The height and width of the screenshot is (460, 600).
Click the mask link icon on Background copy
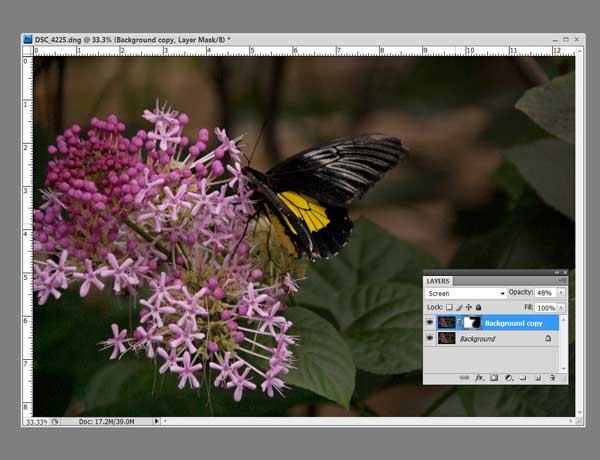point(459,323)
